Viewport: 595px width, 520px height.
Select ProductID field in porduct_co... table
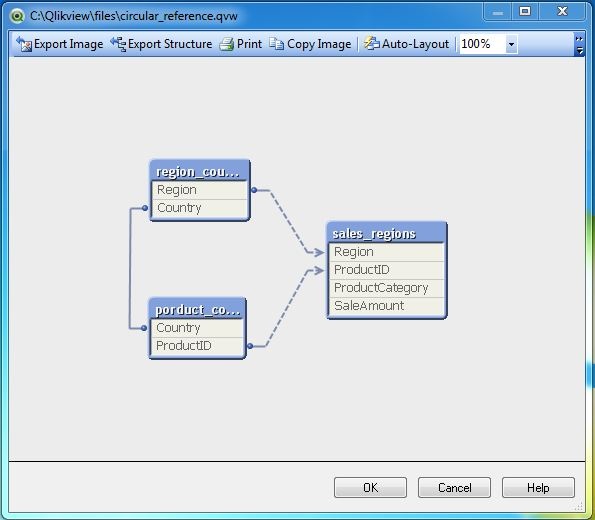tap(197, 346)
